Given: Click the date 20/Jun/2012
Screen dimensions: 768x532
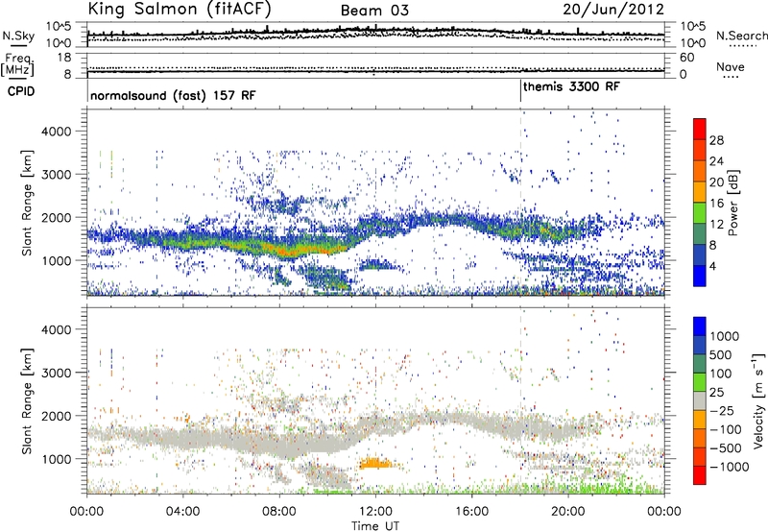Looking at the screenshot, I should [x=613, y=10].
